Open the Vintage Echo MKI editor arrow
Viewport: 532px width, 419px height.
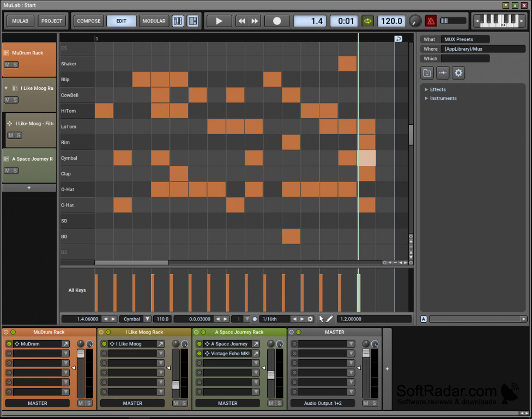[256, 353]
